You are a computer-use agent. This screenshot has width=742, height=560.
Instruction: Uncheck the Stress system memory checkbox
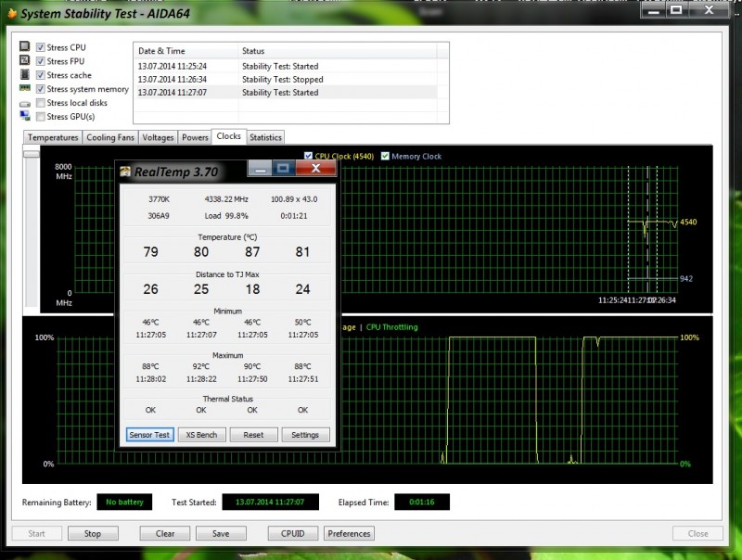41,88
